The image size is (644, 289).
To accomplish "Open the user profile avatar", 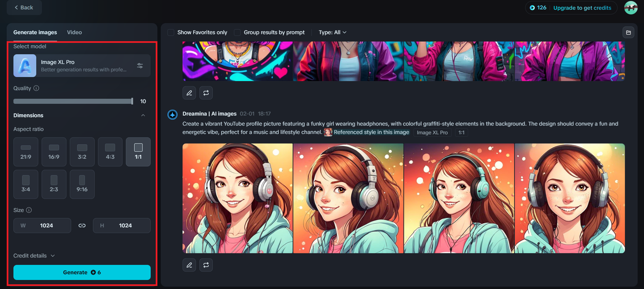I will click(x=631, y=8).
